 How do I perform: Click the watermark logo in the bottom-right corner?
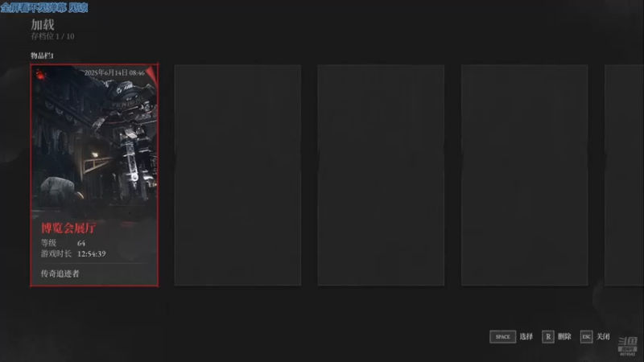coord(627,346)
